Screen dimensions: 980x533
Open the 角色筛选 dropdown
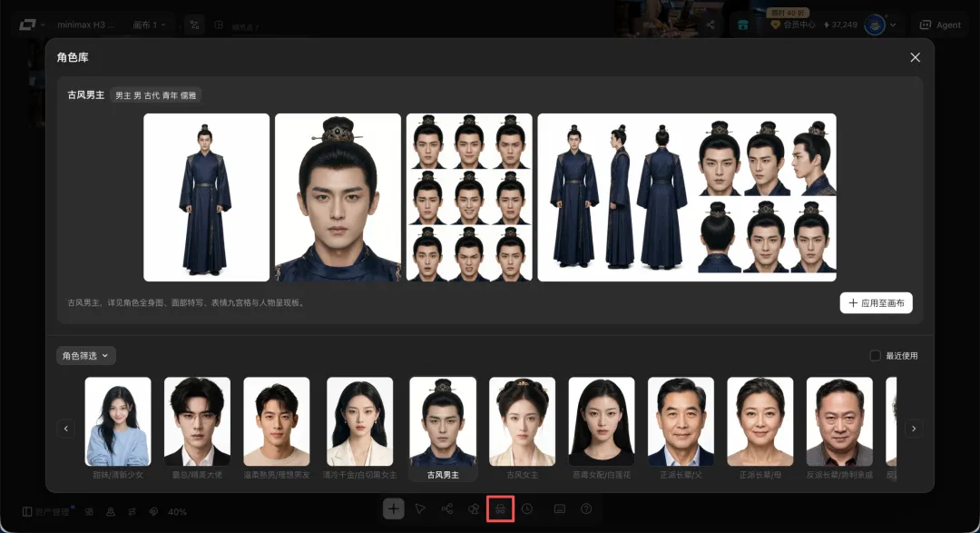click(85, 355)
